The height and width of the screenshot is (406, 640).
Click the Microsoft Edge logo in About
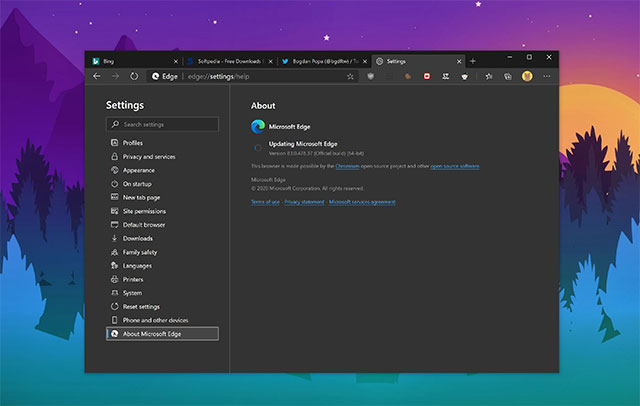tap(258, 126)
